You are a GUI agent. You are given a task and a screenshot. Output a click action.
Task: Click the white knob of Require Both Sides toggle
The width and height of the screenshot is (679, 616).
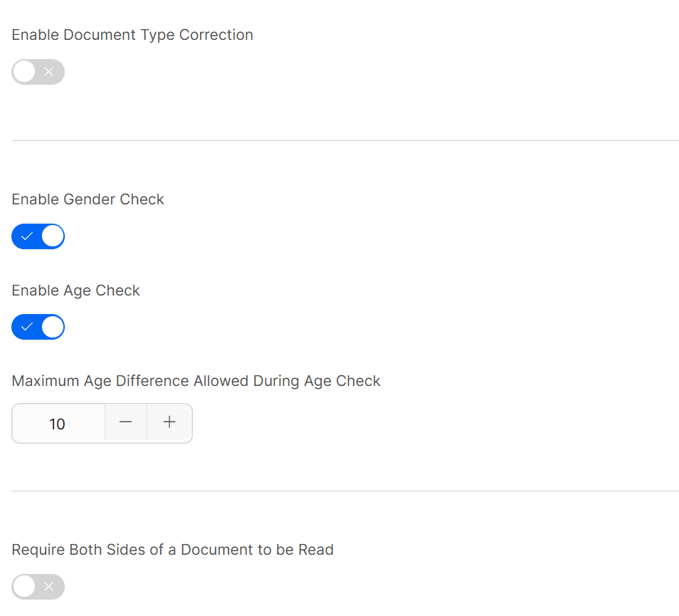point(24,587)
